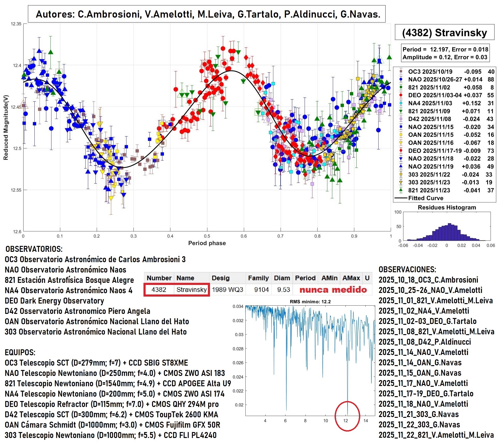Screen dimensions: 504x446
Task: Click the Period column header
Action: click(305, 278)
